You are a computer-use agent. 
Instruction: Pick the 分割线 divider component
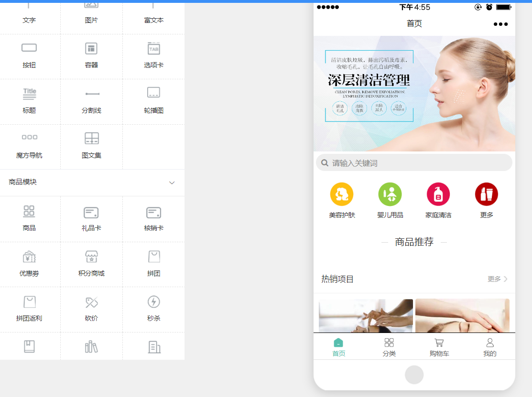[91, 101]
